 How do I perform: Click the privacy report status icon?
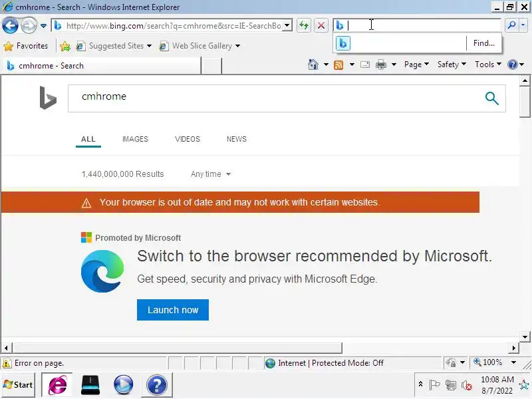(x=451, y=363)
